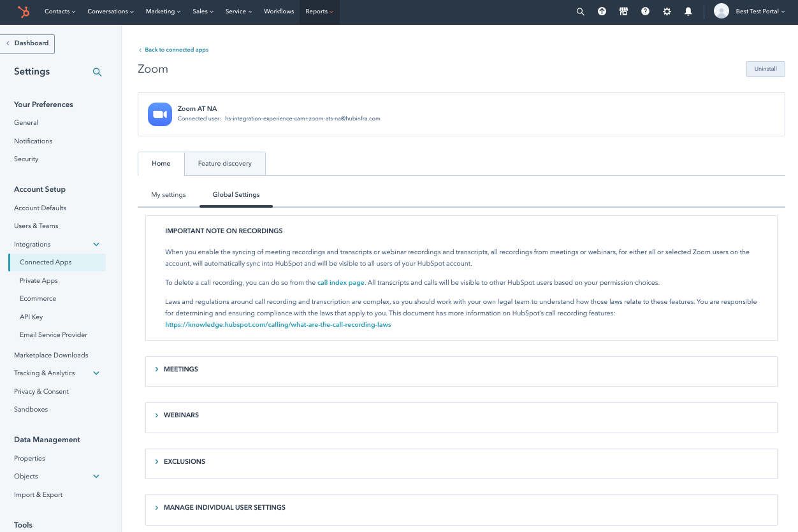Click the HubSpot sprocket logo
798x532 pixels.
(24, 11)
